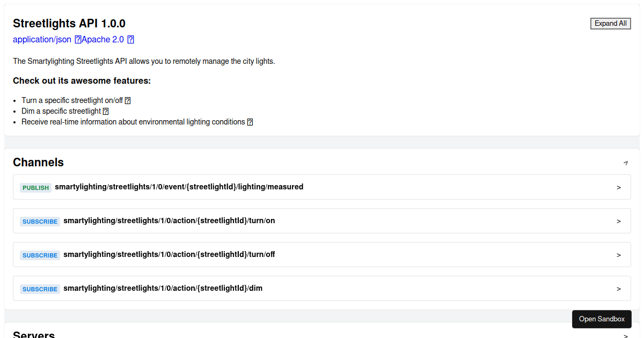
Task: Expand the streetlight dim channel details
Action: click(x=619, y=288)
